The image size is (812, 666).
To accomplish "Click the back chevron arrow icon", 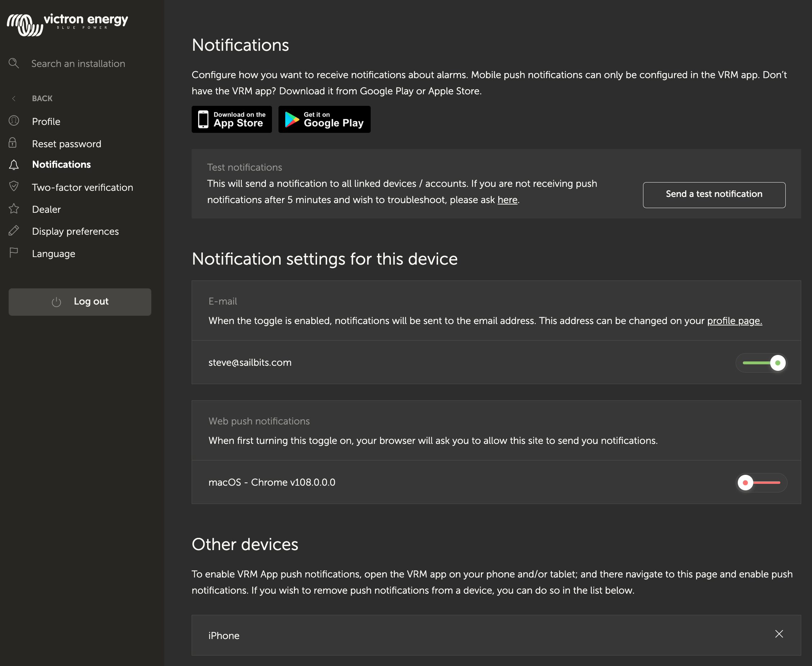I will click(x=14, y=99).
